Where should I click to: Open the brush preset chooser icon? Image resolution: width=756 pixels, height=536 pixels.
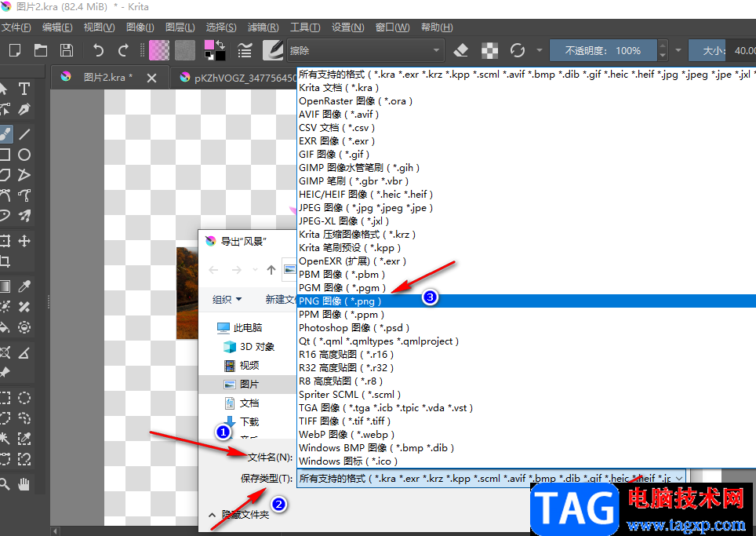[x=272, y=50]
